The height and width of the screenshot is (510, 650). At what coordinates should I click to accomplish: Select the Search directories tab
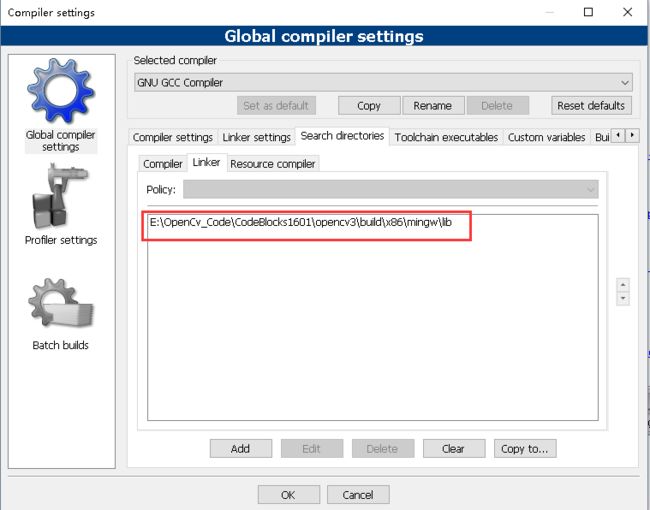point(342,136)
